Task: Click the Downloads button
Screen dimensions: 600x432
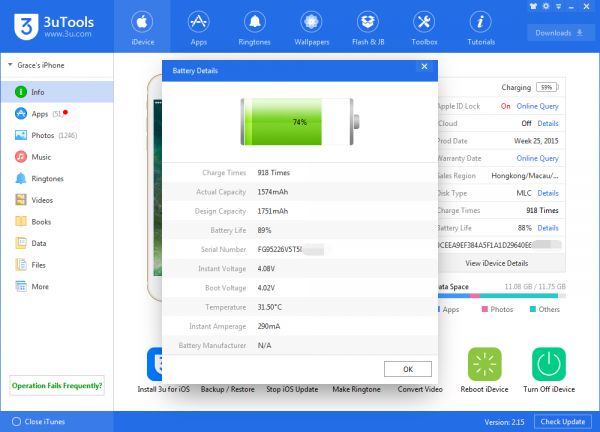Action: click(x=559, y=33)
